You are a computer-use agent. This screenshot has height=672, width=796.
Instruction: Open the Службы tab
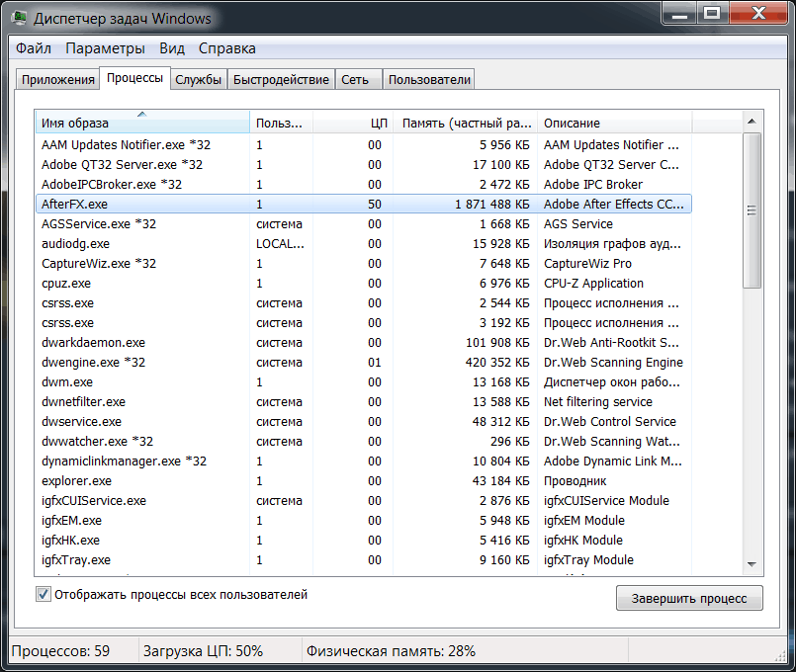pos(198,79)
